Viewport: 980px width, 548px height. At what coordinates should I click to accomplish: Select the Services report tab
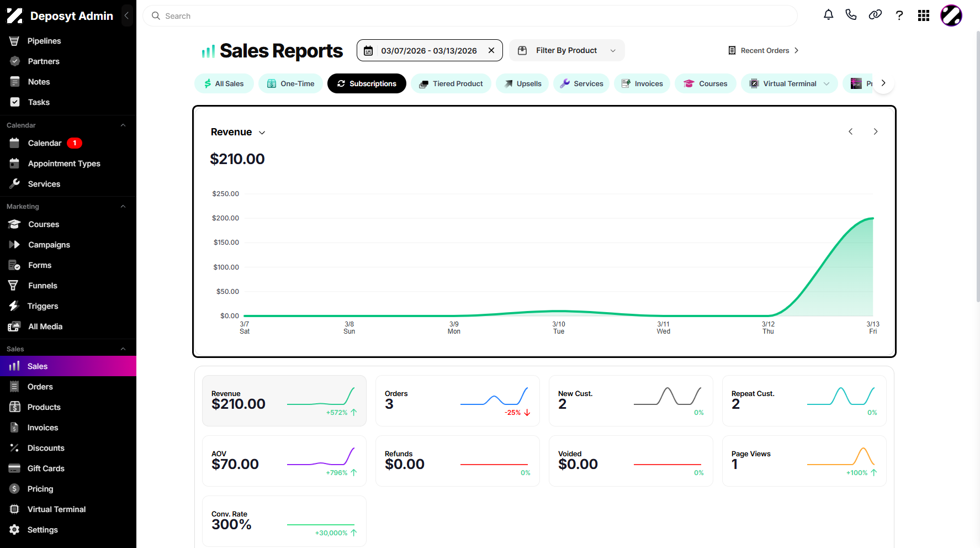(x=581, y=83)
